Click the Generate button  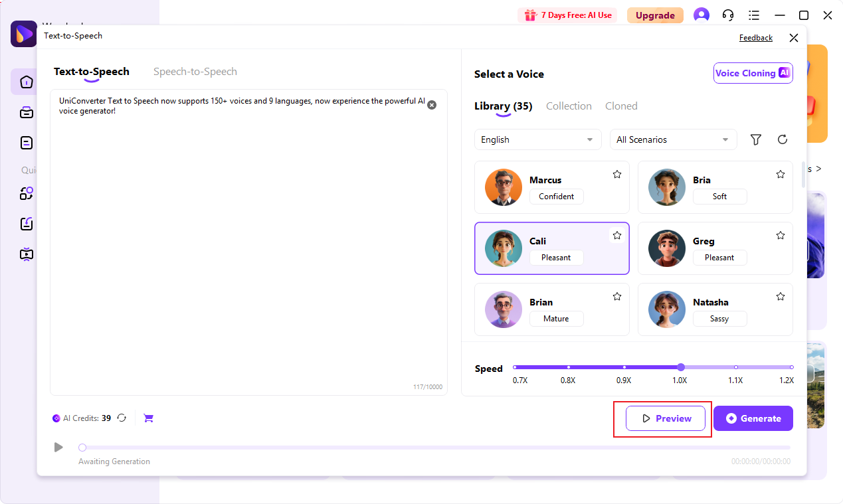[x=753, y=418]
